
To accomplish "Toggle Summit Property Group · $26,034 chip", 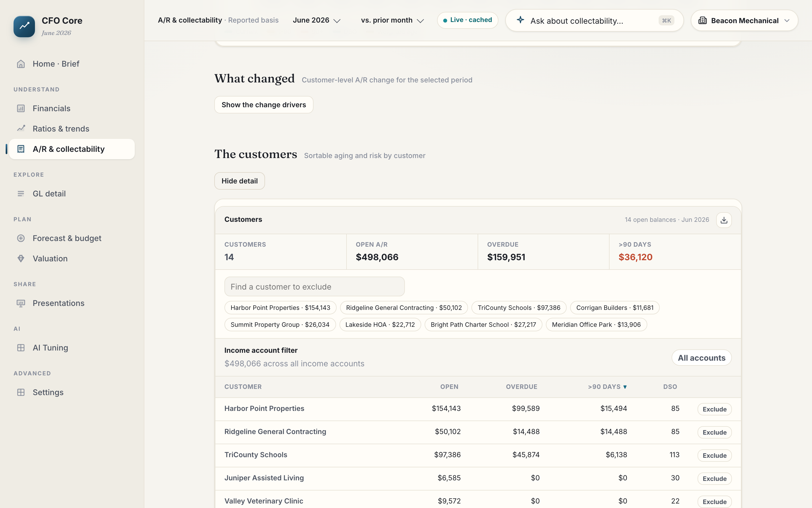I will click(x=280, y=325).
